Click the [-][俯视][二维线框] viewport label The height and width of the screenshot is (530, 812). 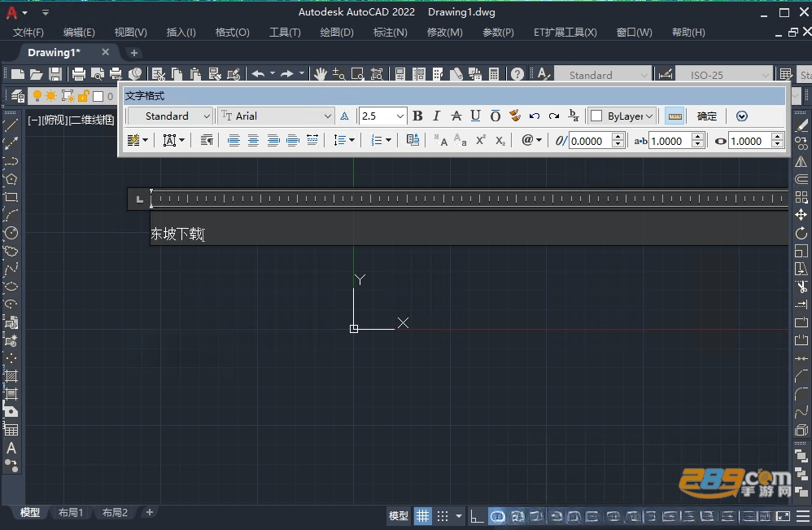pyautogui.click(x=71, y=120)
